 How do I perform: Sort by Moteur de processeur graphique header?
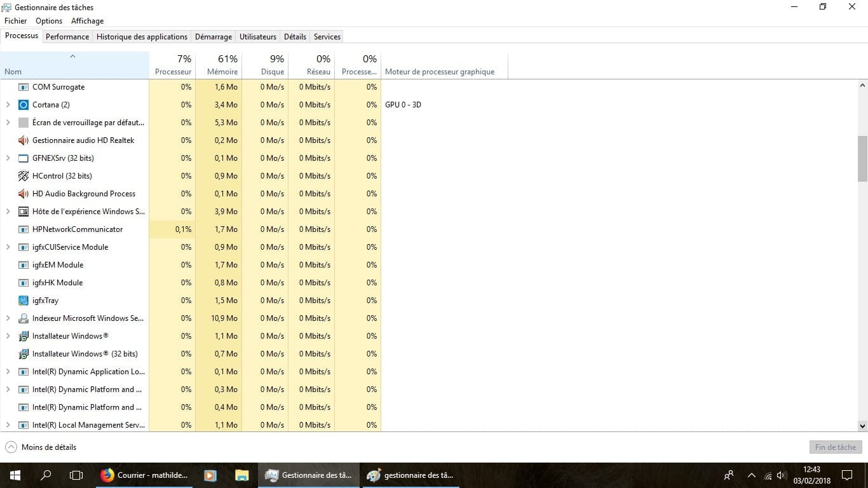click(x=444, y=65)
